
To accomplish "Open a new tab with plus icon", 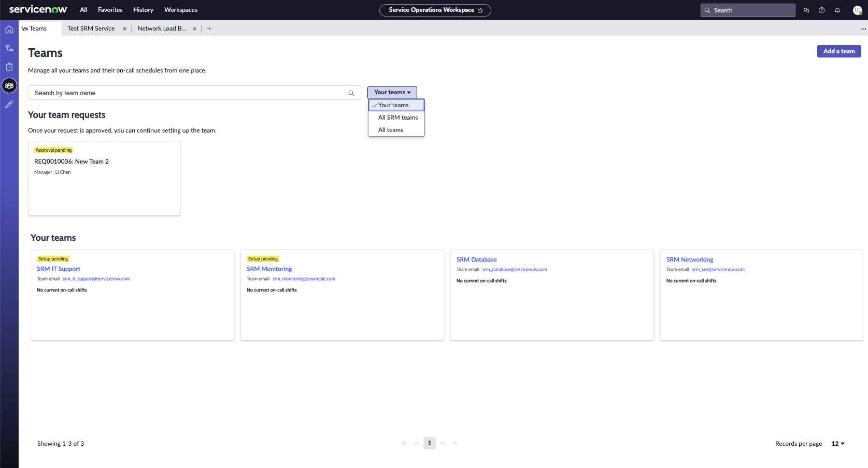I will (209, 29).
